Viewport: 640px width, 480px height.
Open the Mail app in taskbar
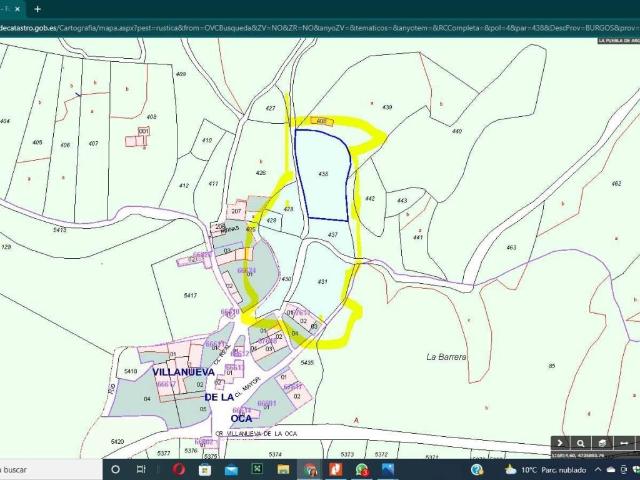[231, 469]
